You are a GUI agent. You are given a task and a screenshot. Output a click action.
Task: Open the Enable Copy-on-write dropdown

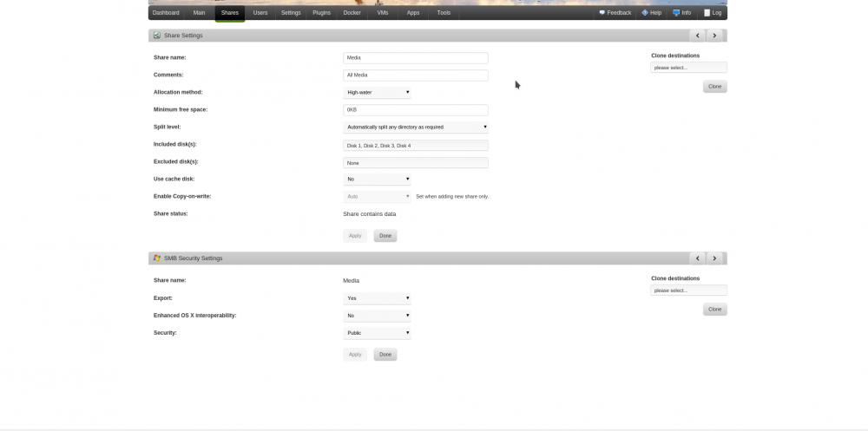tap(377, 196)
